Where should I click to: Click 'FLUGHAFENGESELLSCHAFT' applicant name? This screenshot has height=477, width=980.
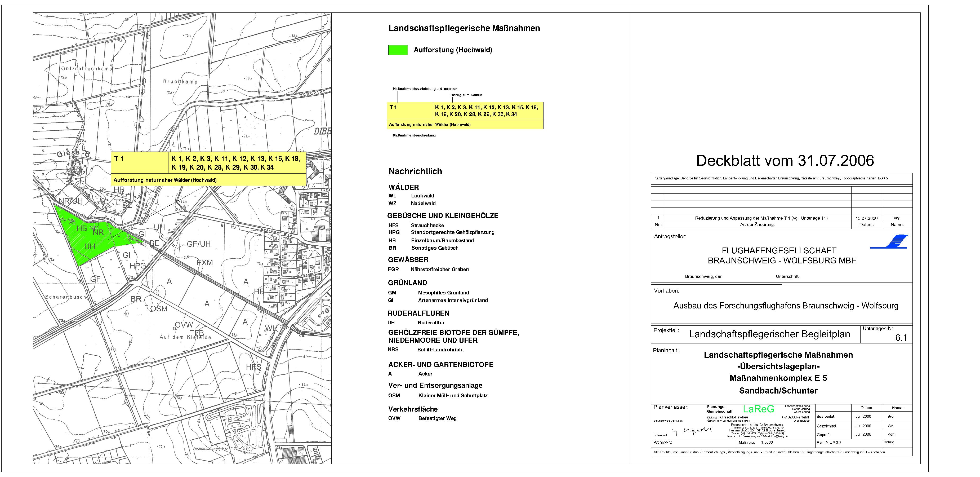[779, 251]
